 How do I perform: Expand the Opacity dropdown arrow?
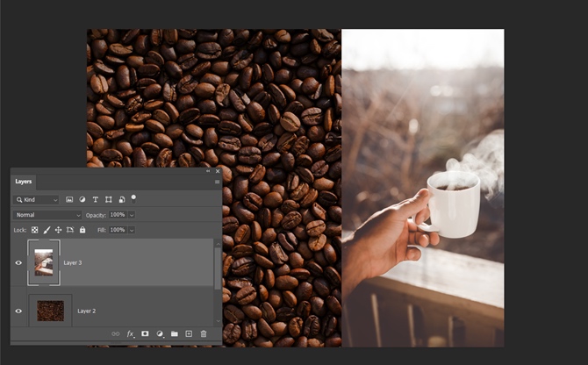click(x=132, y=214)
